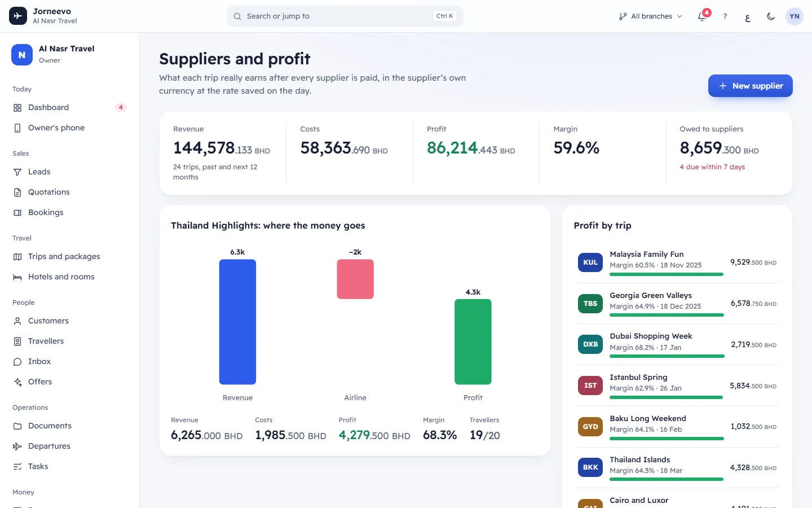Open the All branches dropdown
This screenshot has width=812, height=508.
651,16
